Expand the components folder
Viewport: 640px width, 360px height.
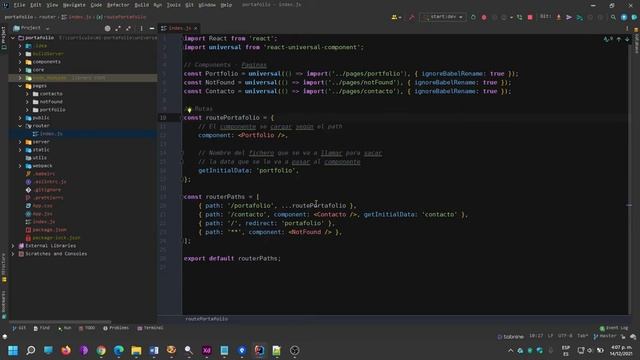pos(20,62)
